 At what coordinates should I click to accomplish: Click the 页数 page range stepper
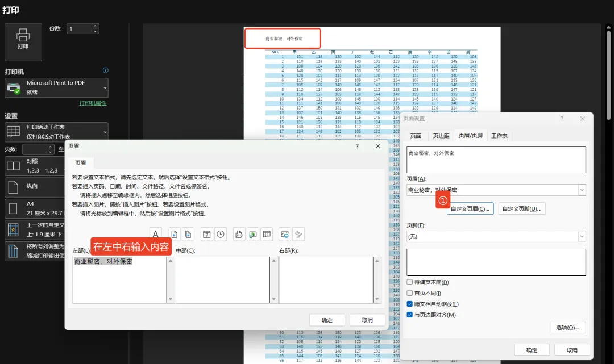pyautogui.click(x=50, y=149)
